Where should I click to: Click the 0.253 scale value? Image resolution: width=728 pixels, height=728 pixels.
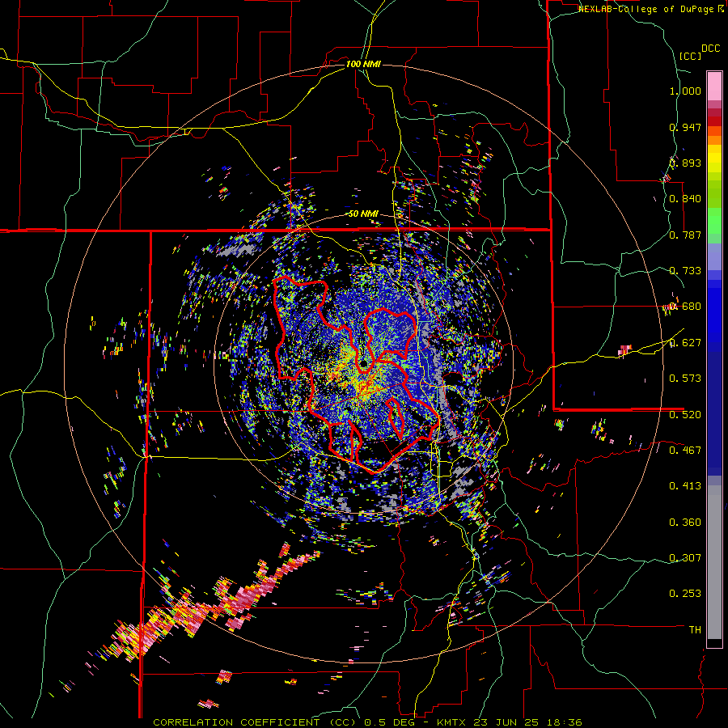point(685,594)
